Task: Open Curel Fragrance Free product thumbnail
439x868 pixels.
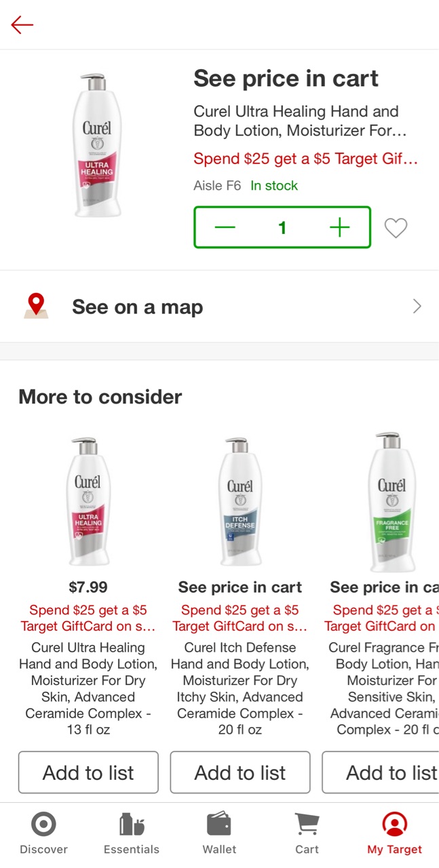Action: (392, 502)
